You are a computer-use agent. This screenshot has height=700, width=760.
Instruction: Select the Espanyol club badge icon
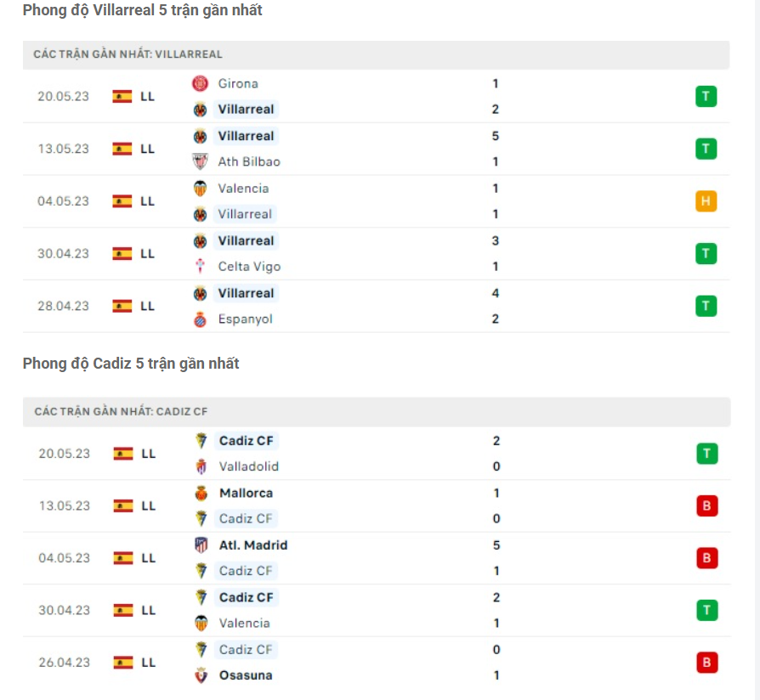201,319
